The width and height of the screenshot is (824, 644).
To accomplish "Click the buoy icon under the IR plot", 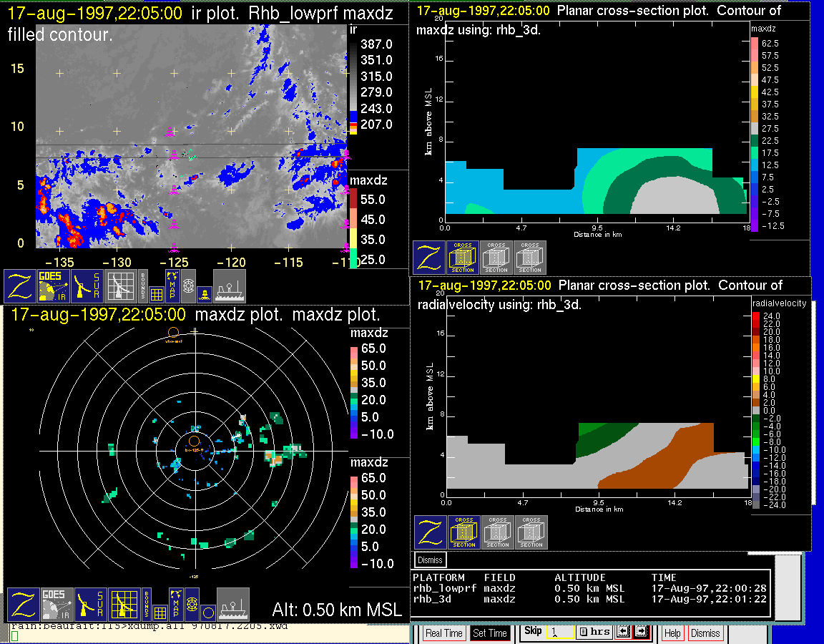I will pos(205,294).
